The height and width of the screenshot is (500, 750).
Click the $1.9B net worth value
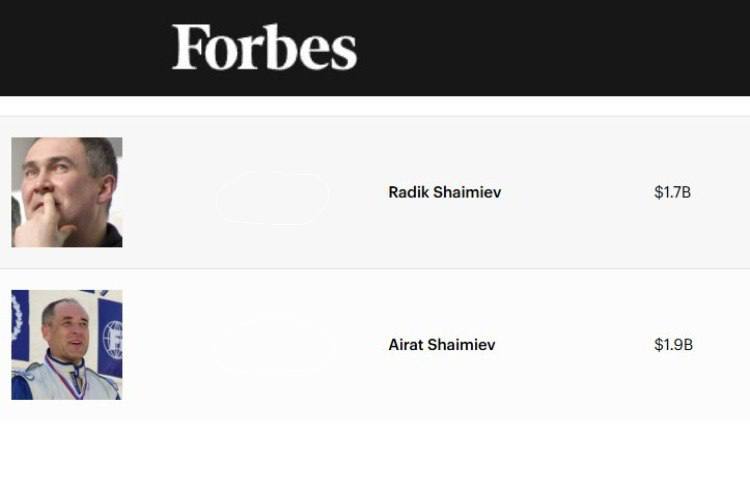(673, 345)
